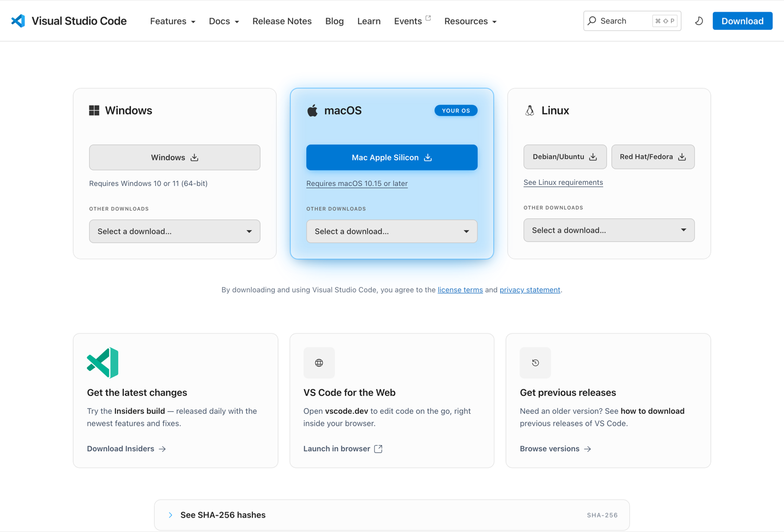Download the Debian/Ubuntu package
Image resolution: width=784 pixels, height=532 pixels.
[565, 157]
